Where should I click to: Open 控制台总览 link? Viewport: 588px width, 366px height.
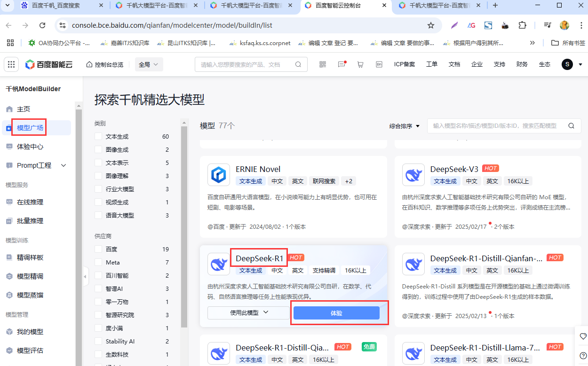105,64
